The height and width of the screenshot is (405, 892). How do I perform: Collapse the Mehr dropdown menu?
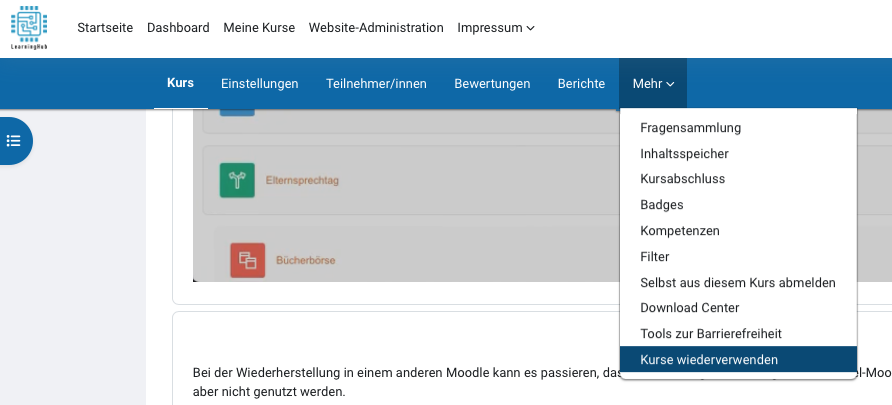653,84
